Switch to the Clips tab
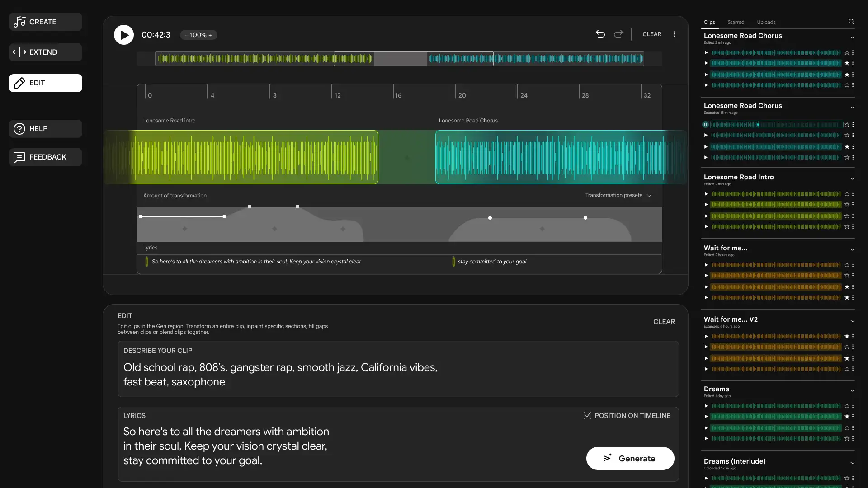 pos(709,22)
